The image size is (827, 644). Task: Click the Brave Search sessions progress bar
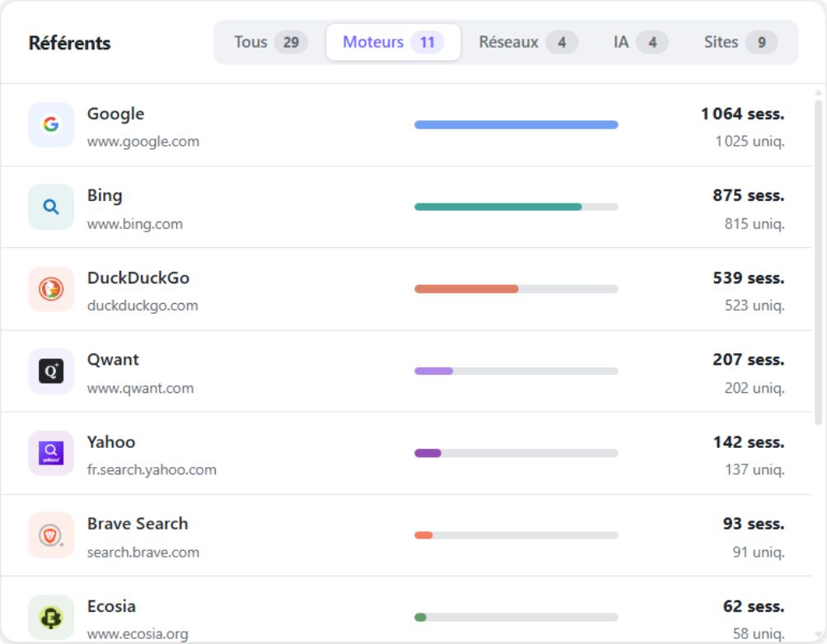516,535
